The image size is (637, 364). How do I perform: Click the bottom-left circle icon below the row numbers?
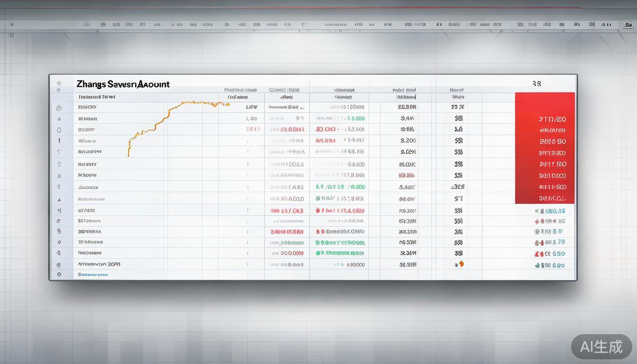[x=59, y=274]
